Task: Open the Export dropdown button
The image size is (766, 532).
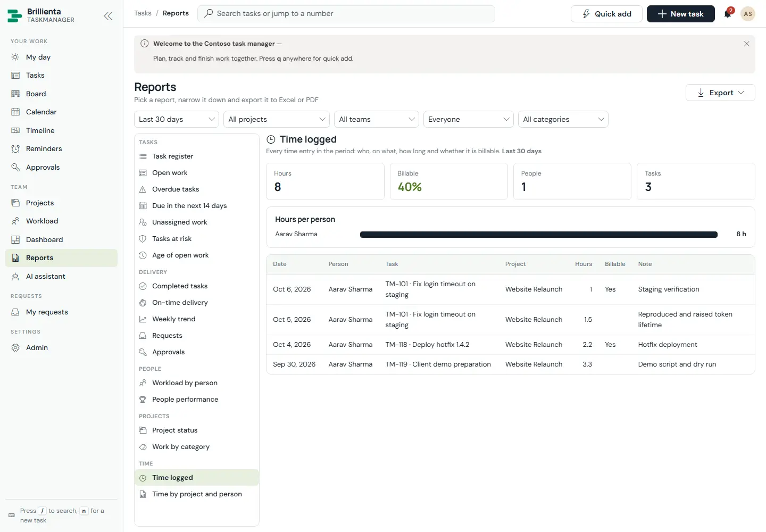Action: (x=720, y=93)
